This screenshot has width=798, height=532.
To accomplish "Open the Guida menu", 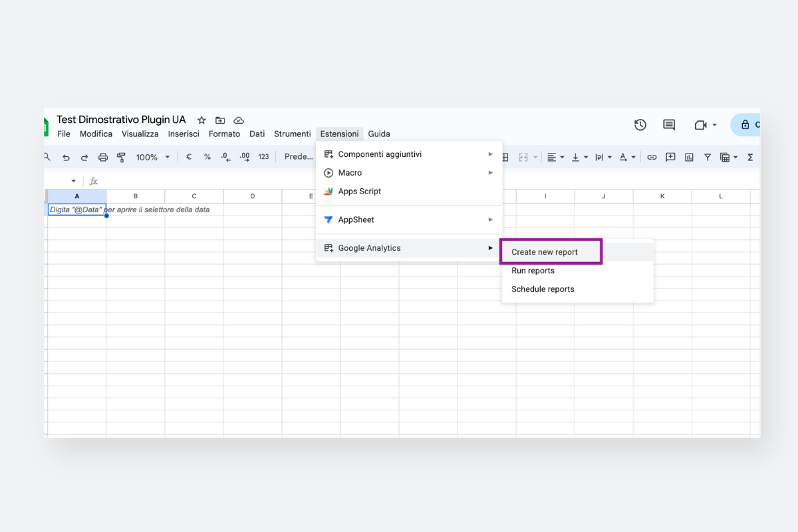I will pyautogui.click(x=379, y=134).
